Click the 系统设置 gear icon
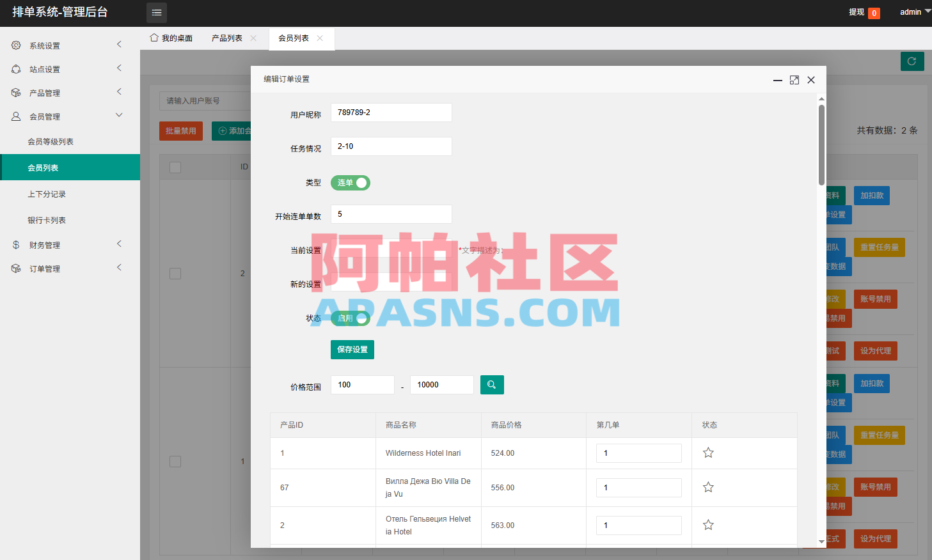 pyautogui.click(x=16, y=45)
